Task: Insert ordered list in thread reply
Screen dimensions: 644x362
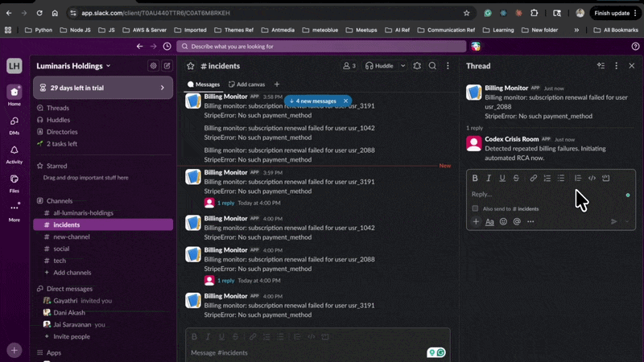Action: [547, 178]
